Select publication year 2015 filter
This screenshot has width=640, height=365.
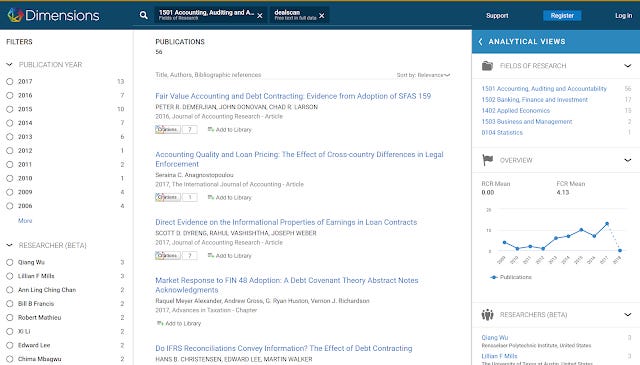coord(10,109)
